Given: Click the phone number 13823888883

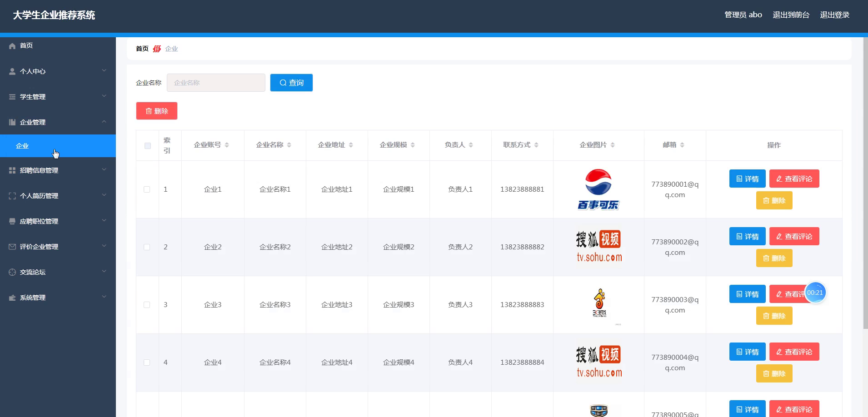Looking at the screenshot, I should coord(522,305).
